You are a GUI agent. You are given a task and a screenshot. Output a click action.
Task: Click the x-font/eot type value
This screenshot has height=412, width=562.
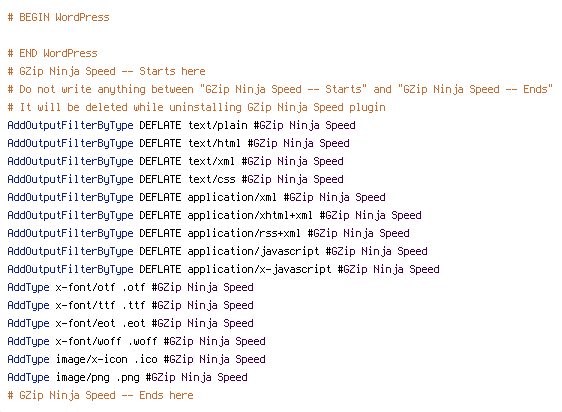coord(85,323)
